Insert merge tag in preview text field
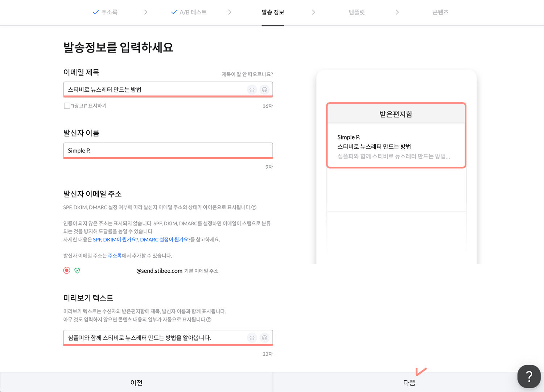Screen dimensions: 544x392 pos(252,338)
